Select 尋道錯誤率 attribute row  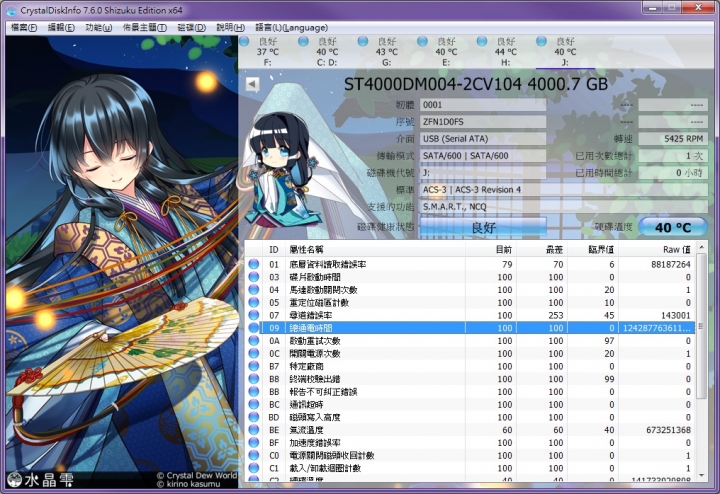pos(470,315)
